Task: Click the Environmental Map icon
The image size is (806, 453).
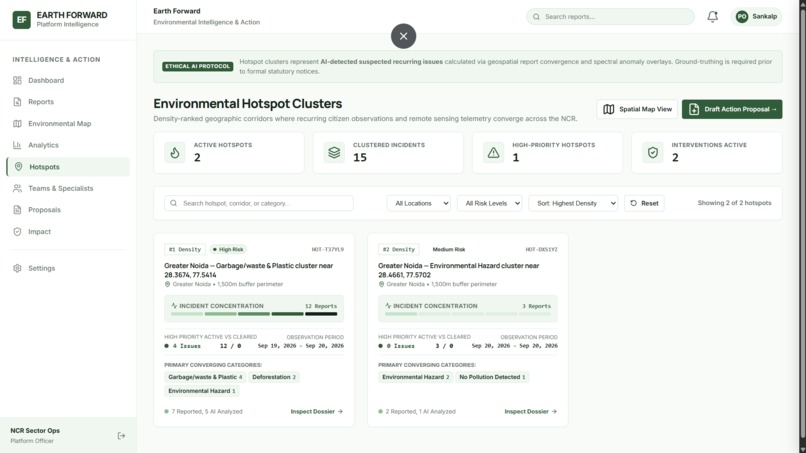Action: (17, 123)
